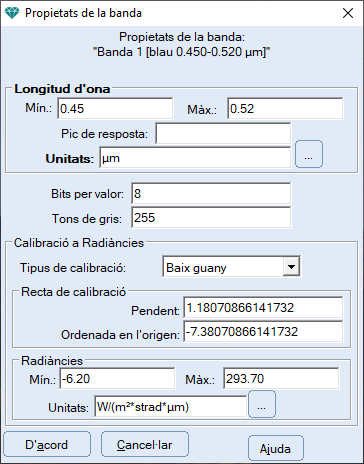Select the Tons de gris field
Screen dimensions: 364x464
click(211, 217)
